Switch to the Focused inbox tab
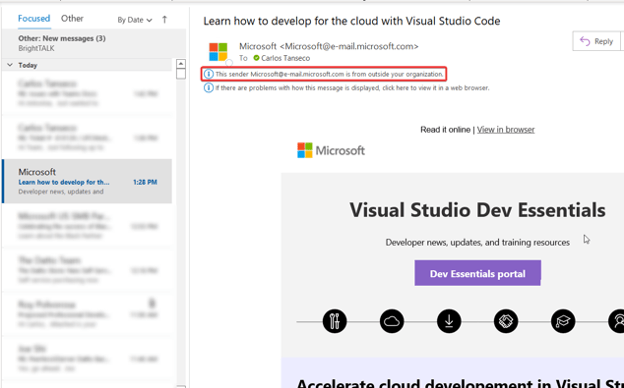The width and height of the screenshot is (624, 388). (x=34, y=19)
